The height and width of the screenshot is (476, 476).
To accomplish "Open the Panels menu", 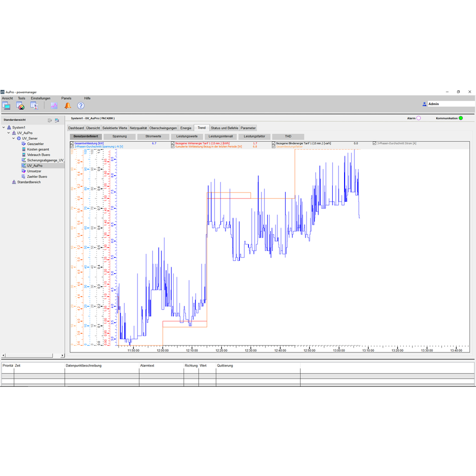I will (66, 98).
